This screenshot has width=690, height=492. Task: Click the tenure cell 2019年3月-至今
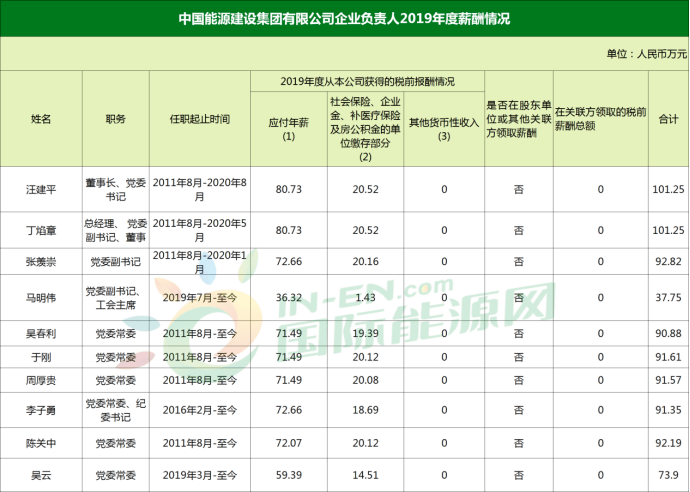pyautogui.click(x=200, y=475)
